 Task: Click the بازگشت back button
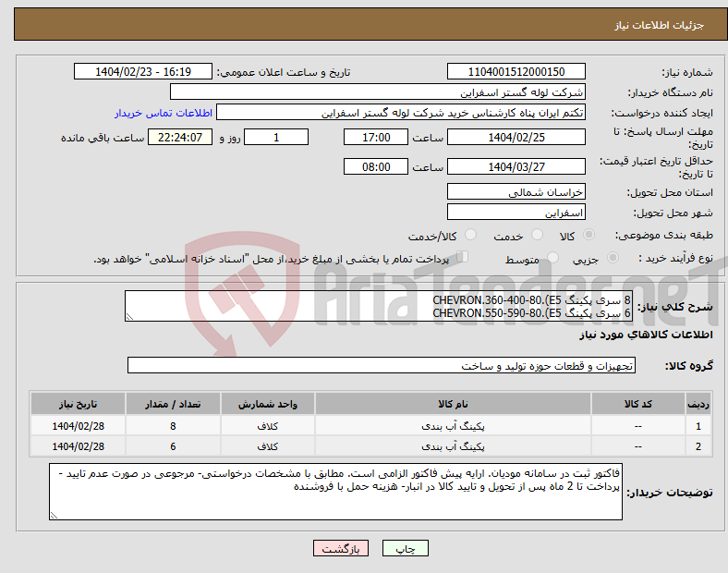click(341, 548)
